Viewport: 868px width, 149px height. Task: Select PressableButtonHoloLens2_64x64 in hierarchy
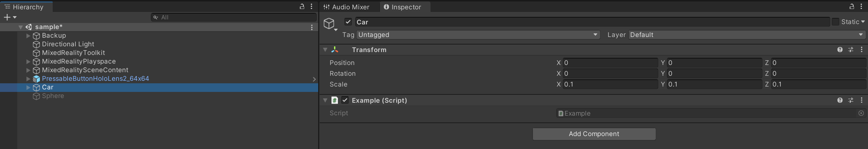(x=95, y=79)
